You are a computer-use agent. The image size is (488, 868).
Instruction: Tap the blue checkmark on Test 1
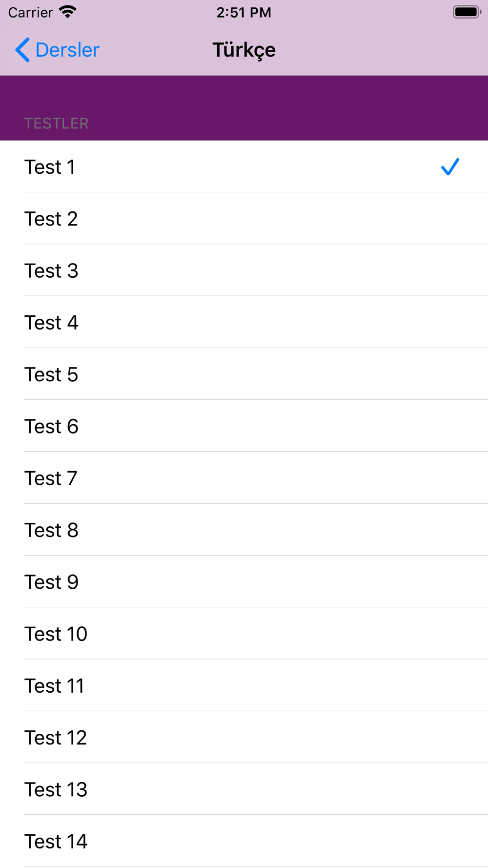click(450, 166)
